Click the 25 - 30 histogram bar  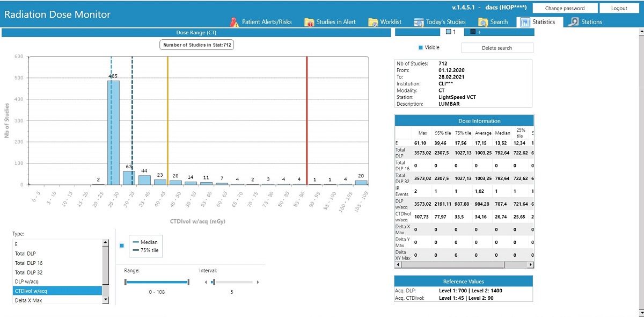click(113, 133)
